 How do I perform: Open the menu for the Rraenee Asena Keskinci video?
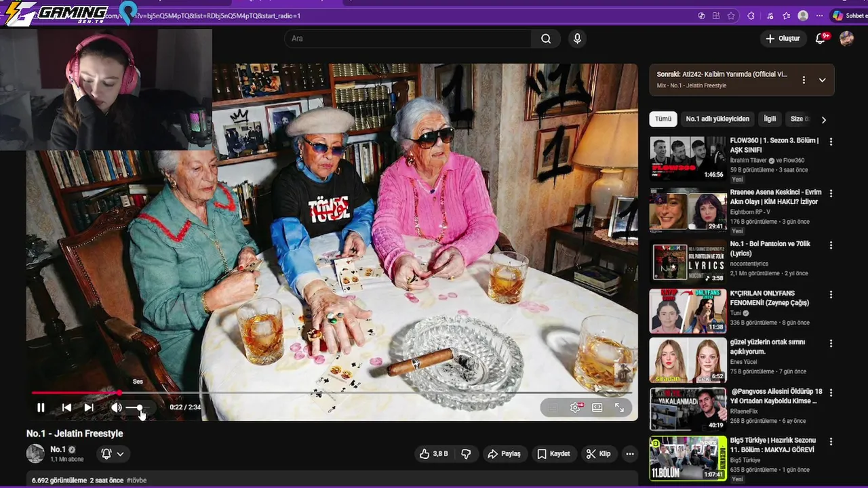[831, 193]
